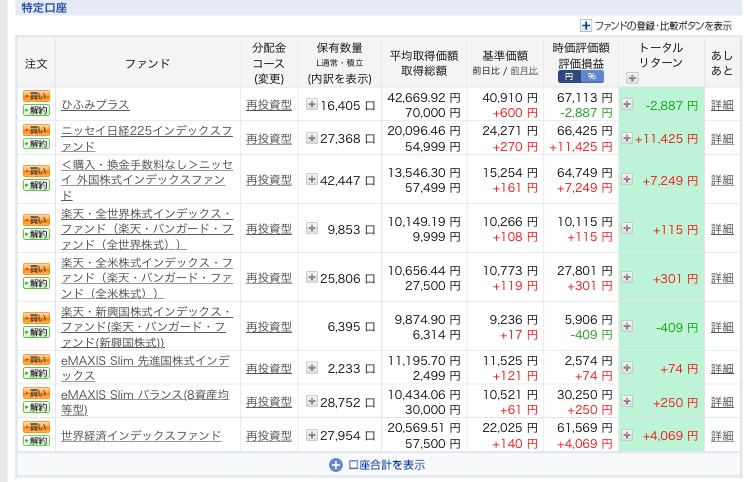750x482 pixels.
Task: Open 詳細 for +115円 row
Action: coord(722,230)
